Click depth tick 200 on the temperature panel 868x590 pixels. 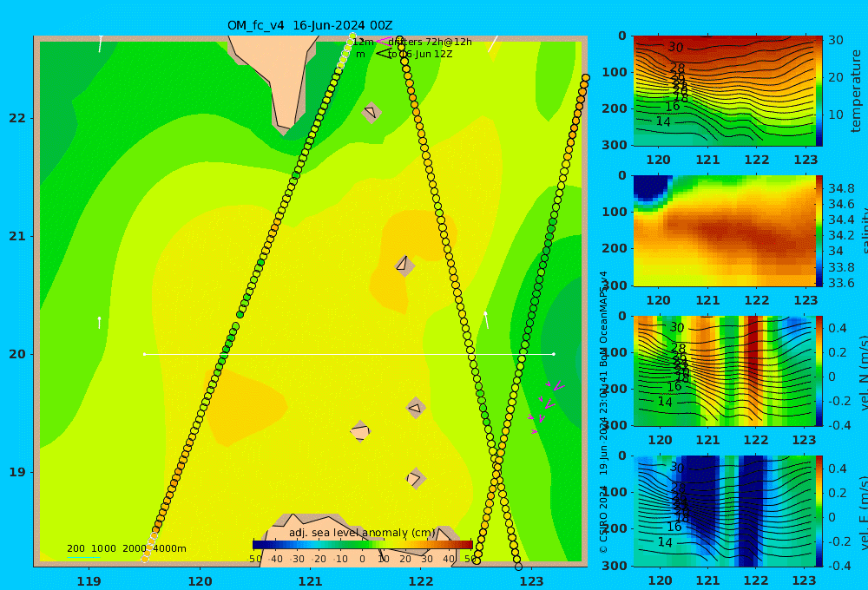pos(615,108)
